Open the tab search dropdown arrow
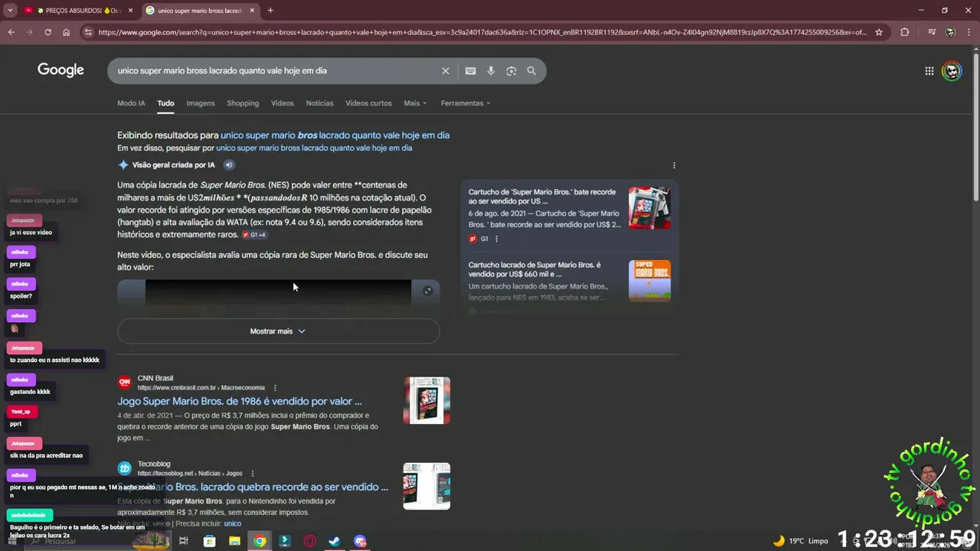 pos(10,11)
